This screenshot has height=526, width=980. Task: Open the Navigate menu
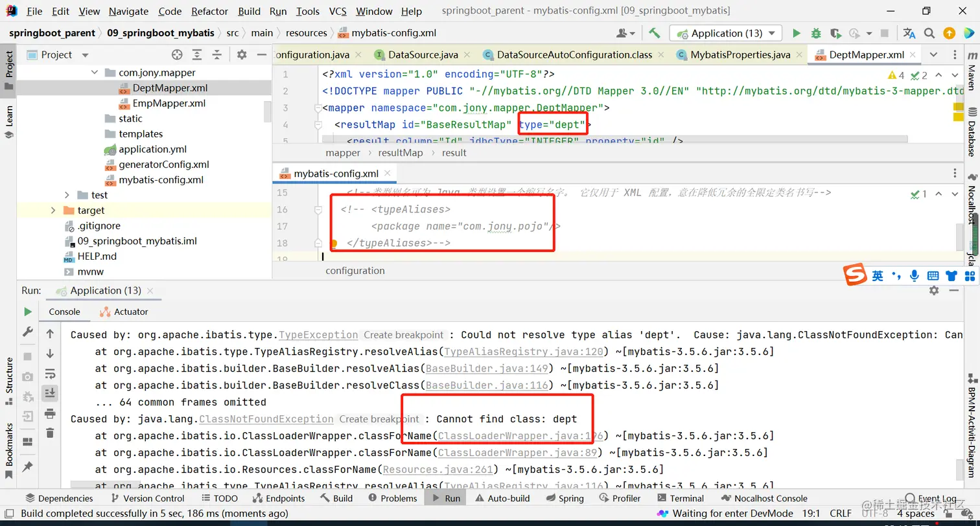tap(128, 11)
